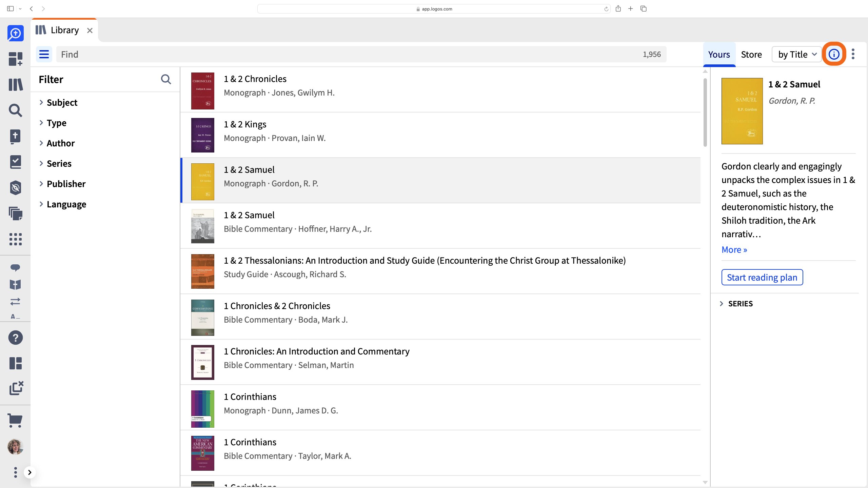Select 1 Chronicles: An Introduction and Commentary

tap(440, 363)
